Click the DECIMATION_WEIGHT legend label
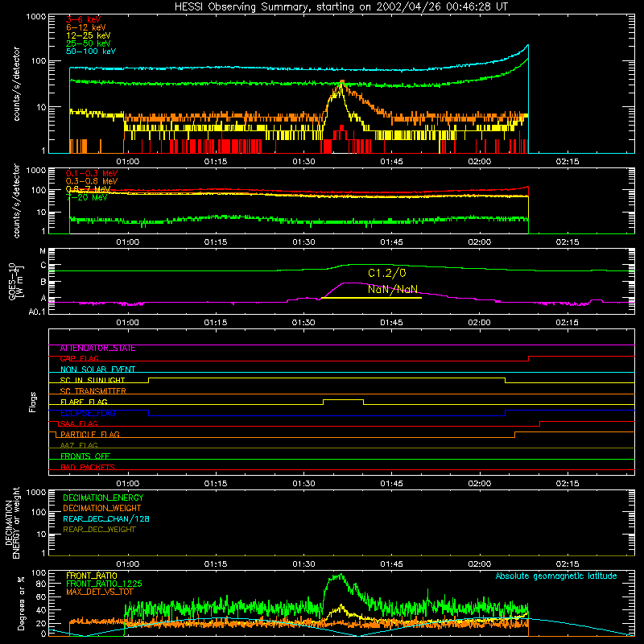Viewport: 644px width, 644px height. tap(102, 509)
